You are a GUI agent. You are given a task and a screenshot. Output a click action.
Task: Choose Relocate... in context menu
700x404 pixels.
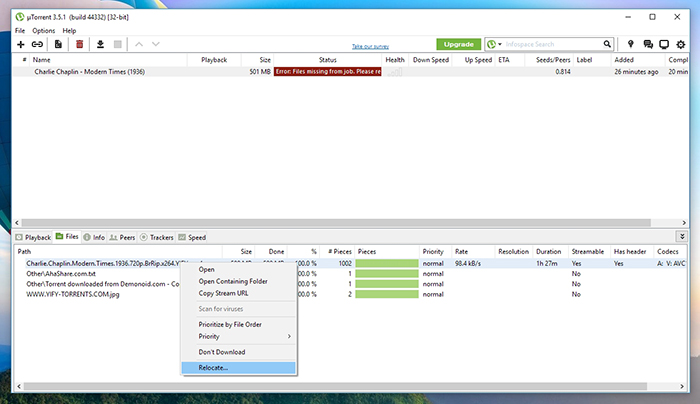click(238, 368)
